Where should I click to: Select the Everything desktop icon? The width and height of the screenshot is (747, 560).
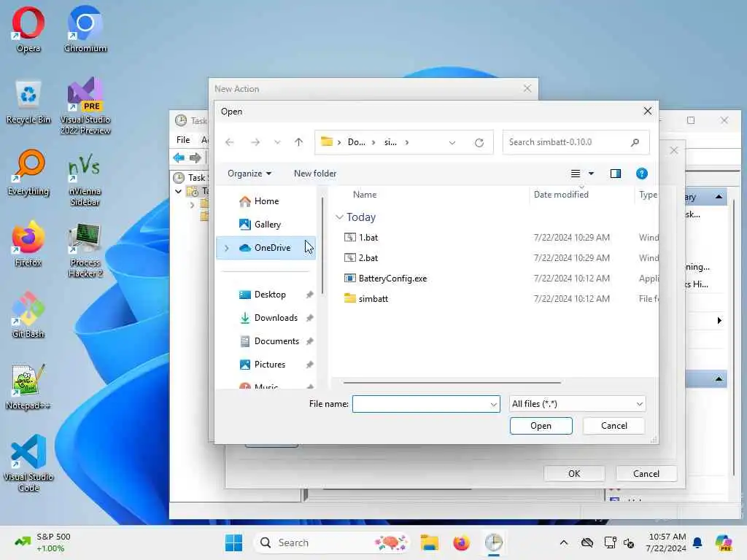pos(28,172)
